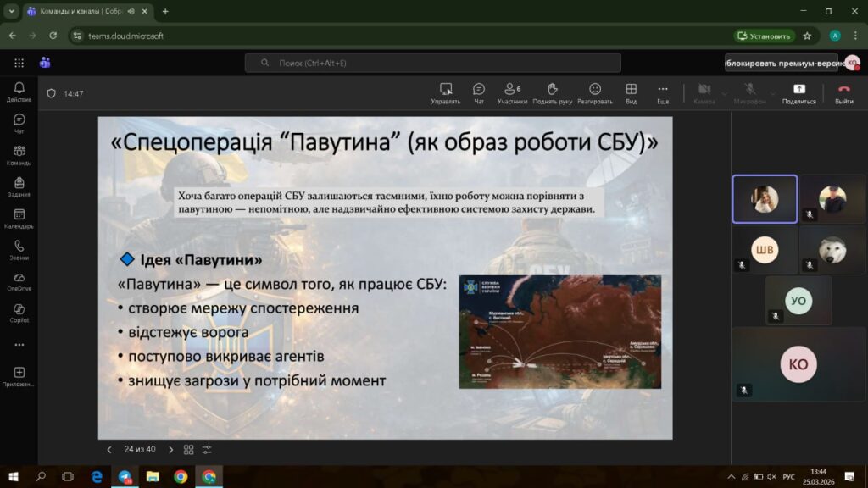The image size is (868, 488).
Task: Open the slide grid view icon
Action: pyautogui.click(x=189, y=450)
